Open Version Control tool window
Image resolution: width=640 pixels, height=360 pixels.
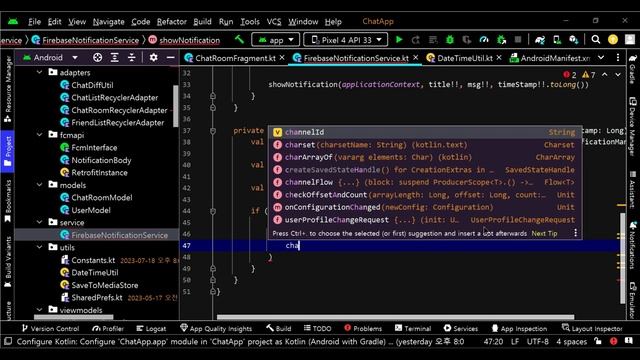coord(50,328)
